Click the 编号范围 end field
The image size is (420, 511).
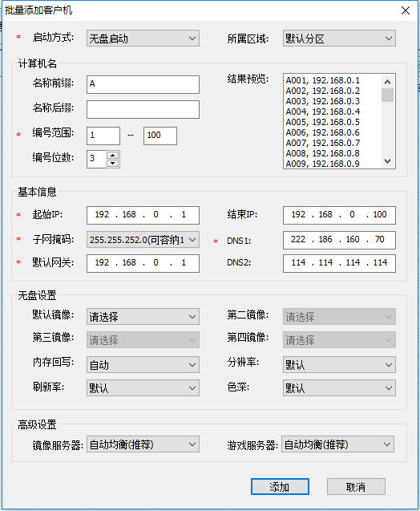pyautogui.click(x=160, y=136)
